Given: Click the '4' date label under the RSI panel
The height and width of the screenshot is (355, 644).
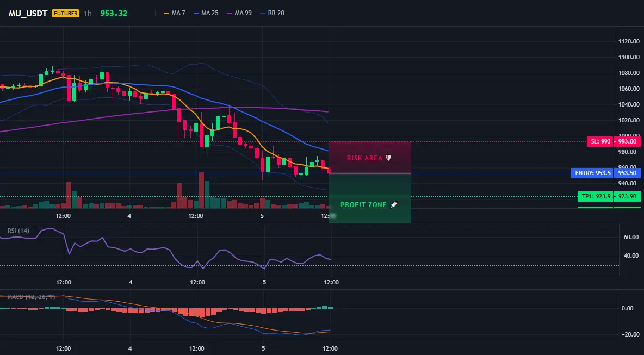Looking at the screenshot, I should tap(131, 282).
